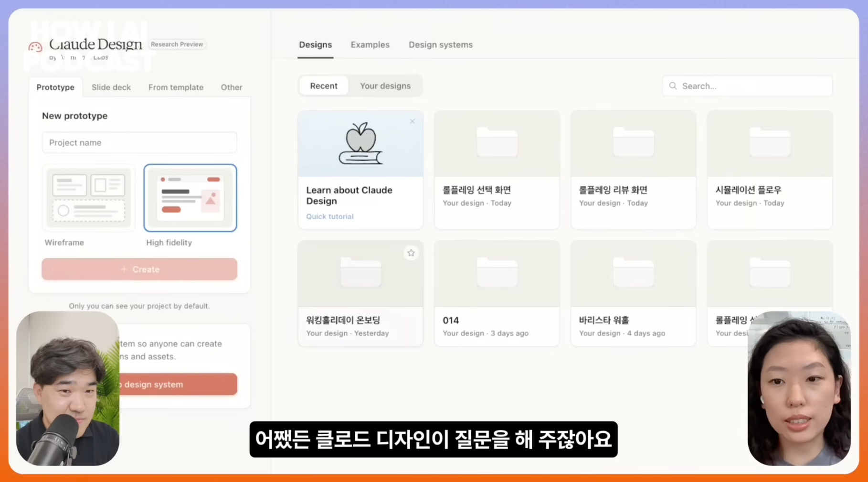Screen dimensions: 868x482
Task: Select the Recent filter
Action: pyautogui.click(x=324, y=86)
